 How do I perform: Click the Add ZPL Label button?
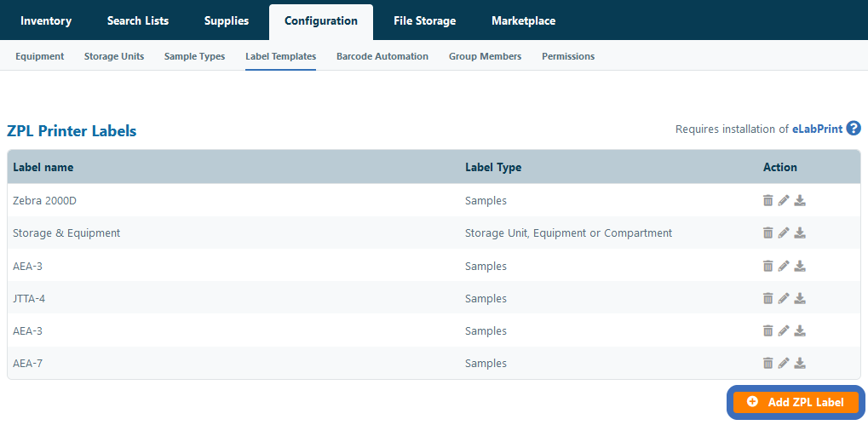tap(796, 402)
